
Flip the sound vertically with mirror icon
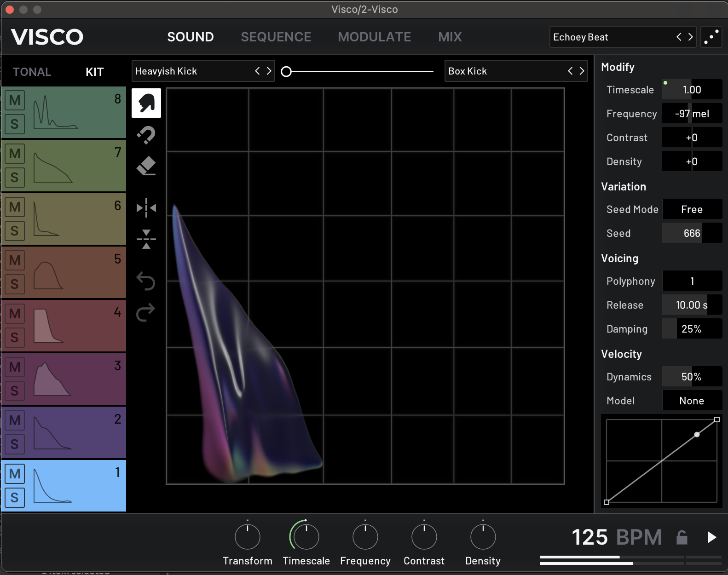click(x=146, y=239)
